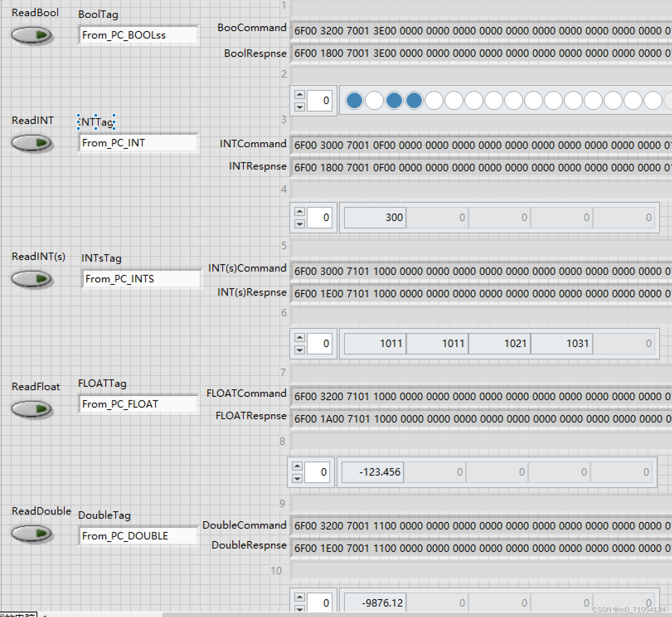Increment index of the -9876.12 array
Image resolution: width=672 pixels, height=617 pixels.
300,598
